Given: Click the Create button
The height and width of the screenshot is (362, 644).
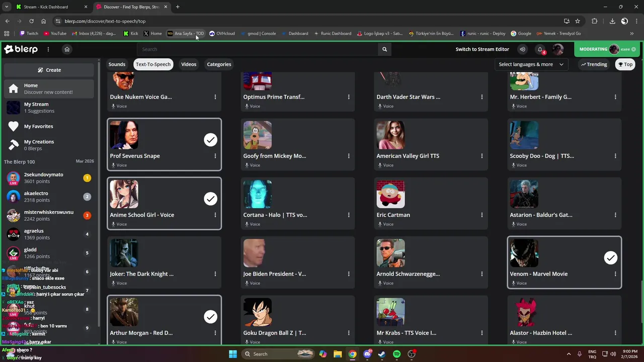Looking at the screenshot, I should click(49, 70).
